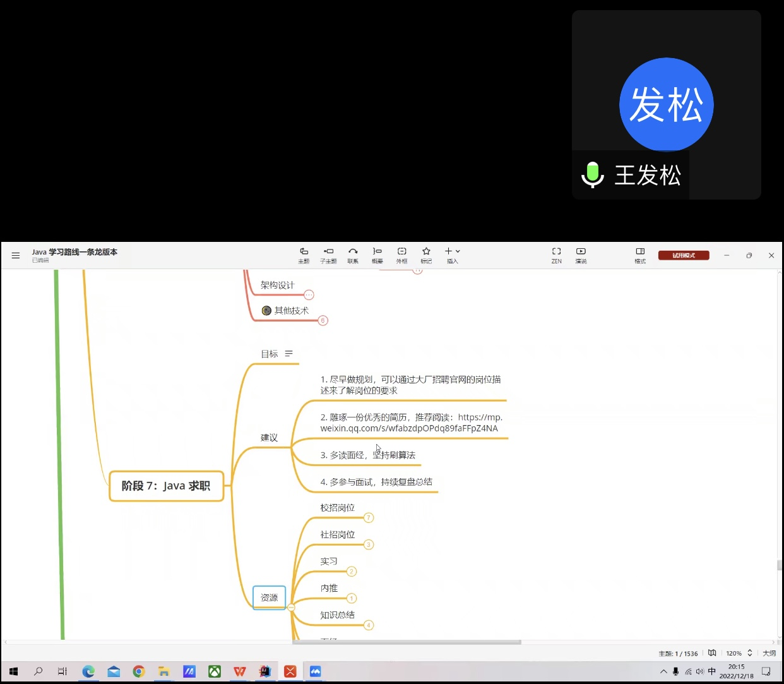This screenshot has width=784, height=684.
Task: Toggle the 格式 format panel
Action: tap(640, 255)
